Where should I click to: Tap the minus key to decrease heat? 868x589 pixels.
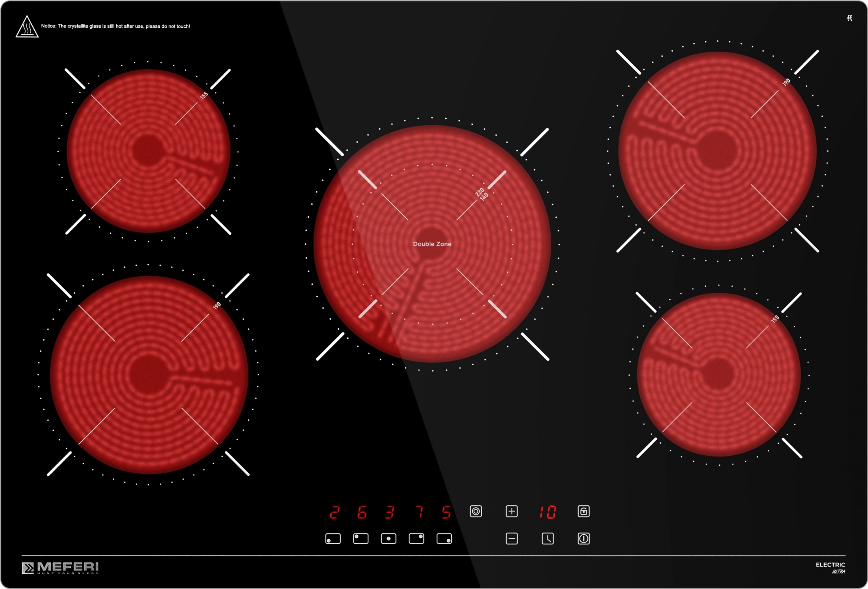tap(512, 539)
